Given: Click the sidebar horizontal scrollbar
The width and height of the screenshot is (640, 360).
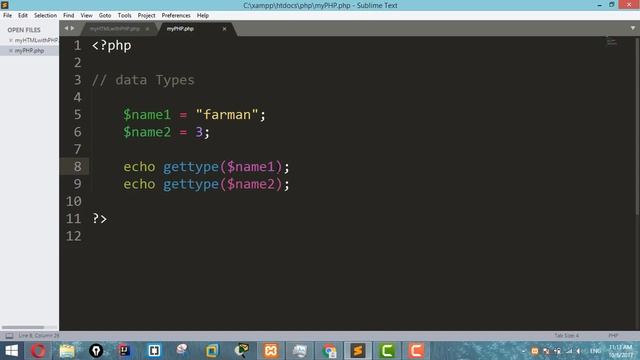Looking at the screenshot, I should pyautogui.click(x=23, y=327).
